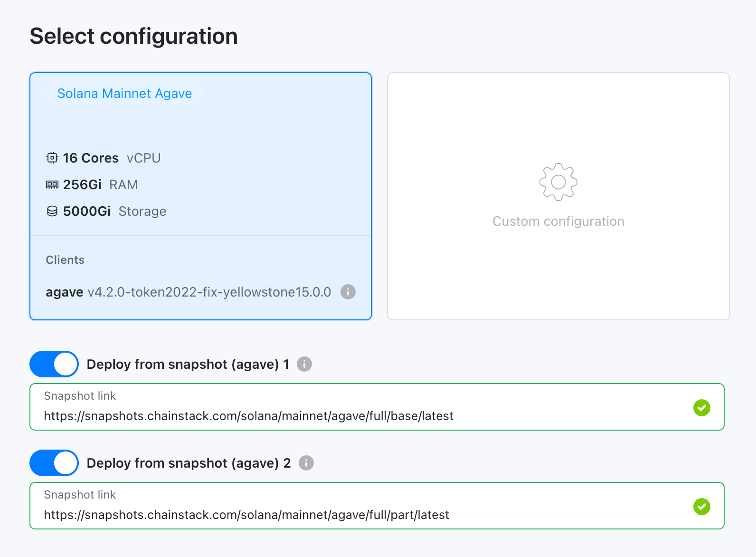Click info icon next to Deploy from snapshot (agave) 1
The width and height of the screenshot is (756, 557).
pyautogui.click(x=304, y=364)
